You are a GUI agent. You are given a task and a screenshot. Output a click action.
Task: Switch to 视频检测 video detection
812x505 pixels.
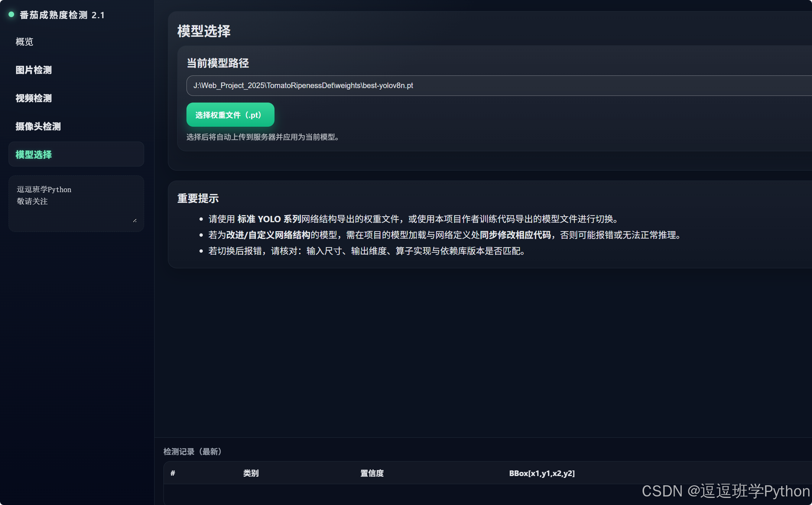tap(34, 98)
